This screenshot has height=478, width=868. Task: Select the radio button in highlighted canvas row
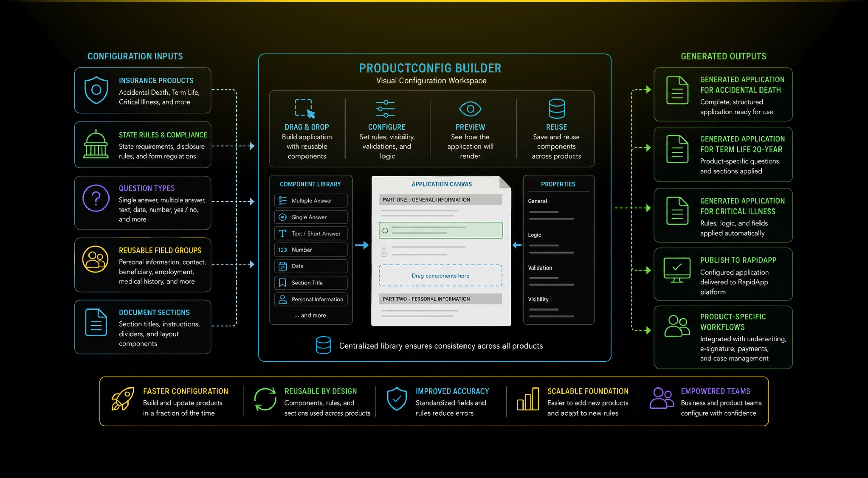(x=385, y=231)
